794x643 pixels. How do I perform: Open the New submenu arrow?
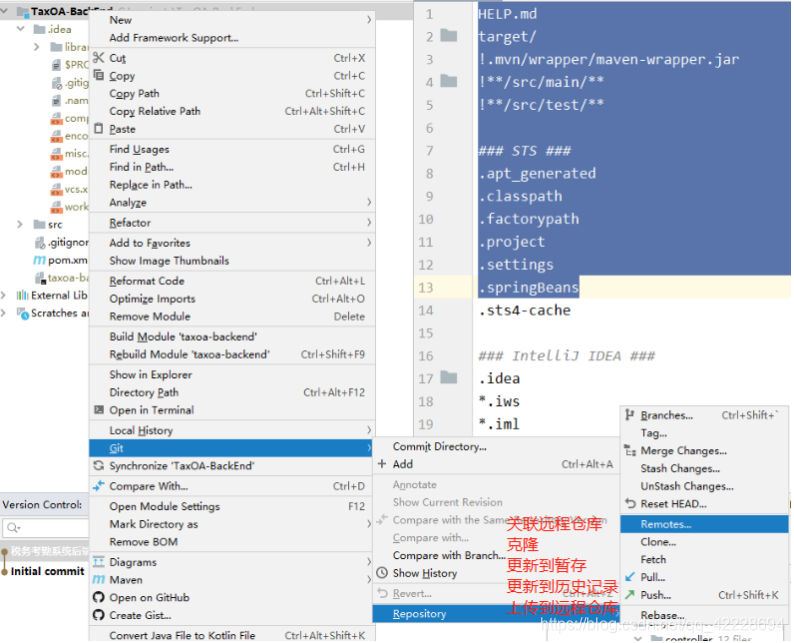point(369,20)
